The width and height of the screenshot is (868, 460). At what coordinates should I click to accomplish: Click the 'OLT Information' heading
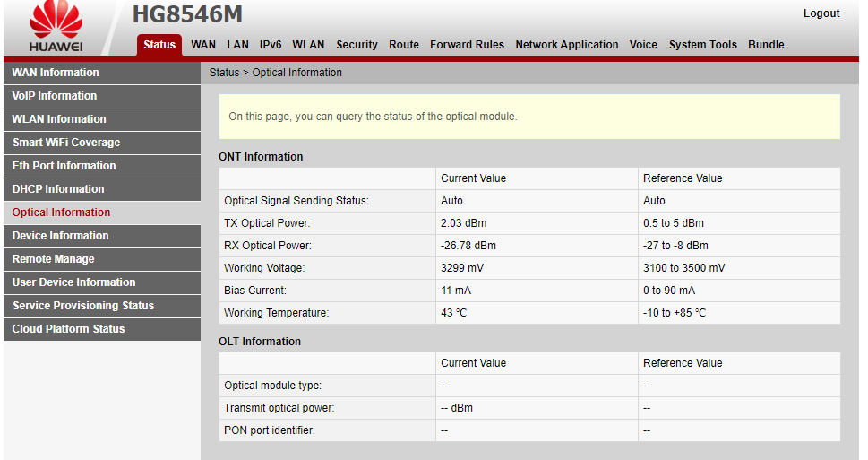pyautogui.click(x=260, y=342)
